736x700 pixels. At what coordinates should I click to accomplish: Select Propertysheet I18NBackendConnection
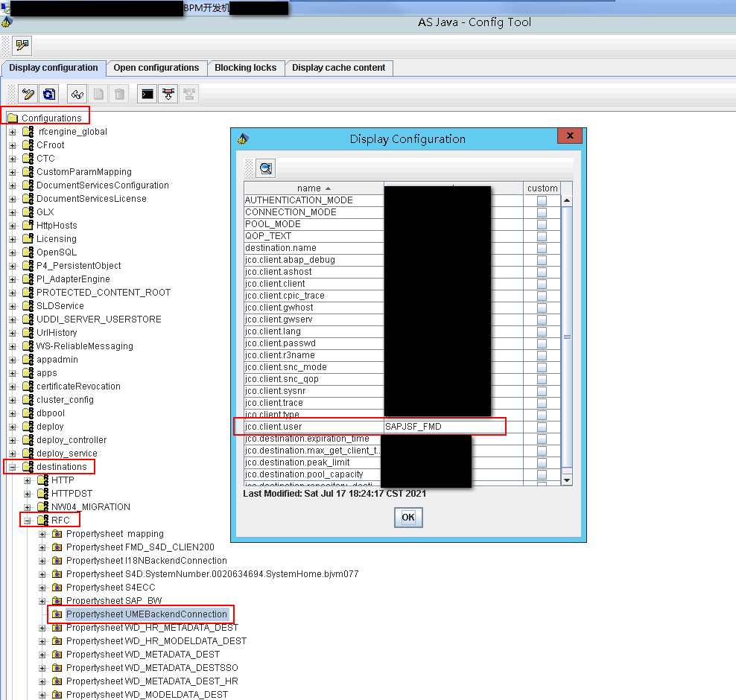click(x=147, y=561)
